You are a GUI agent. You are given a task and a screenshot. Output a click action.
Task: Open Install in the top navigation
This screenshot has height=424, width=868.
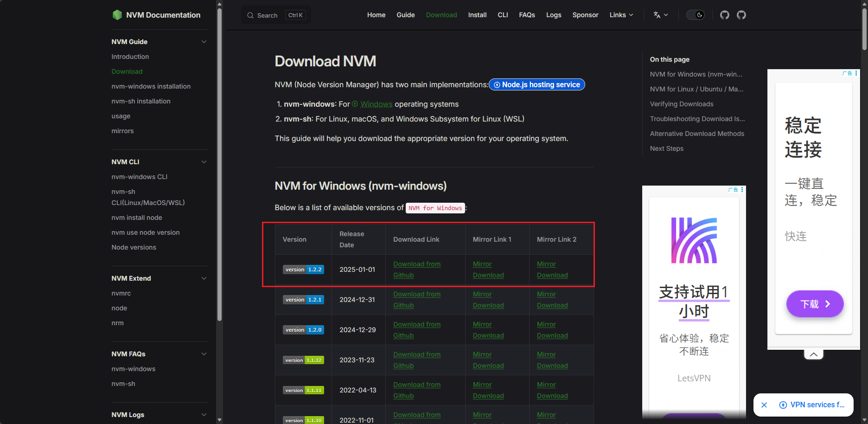pyautogui.click(x=477, y=15)
